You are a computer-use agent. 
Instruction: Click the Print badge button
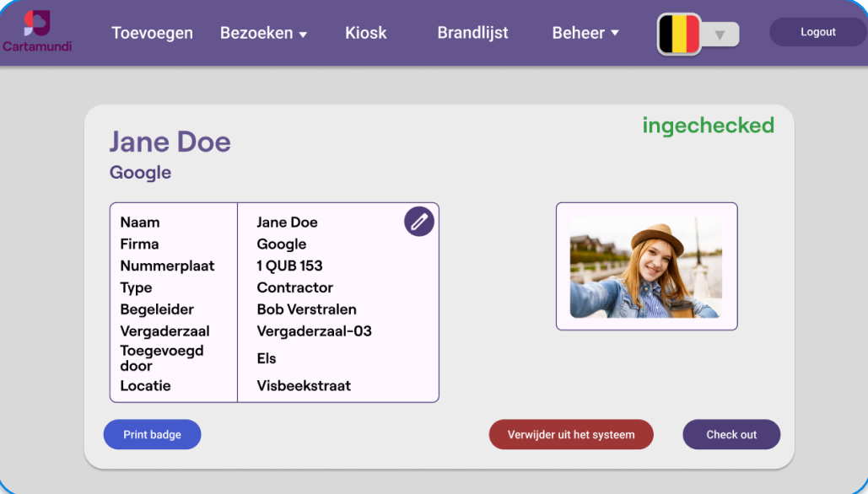coord(152,434)
